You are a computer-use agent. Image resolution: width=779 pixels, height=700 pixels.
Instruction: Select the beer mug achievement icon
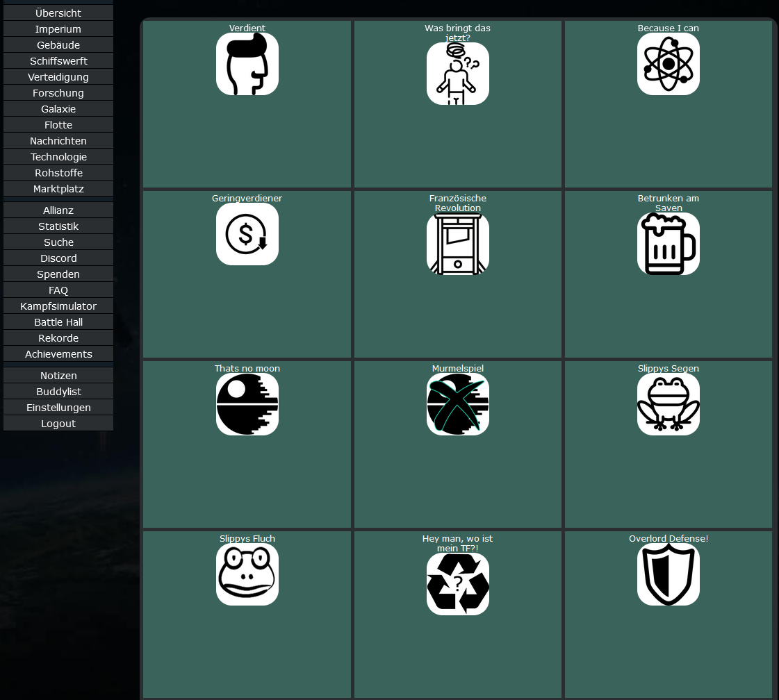pos(669,244)
